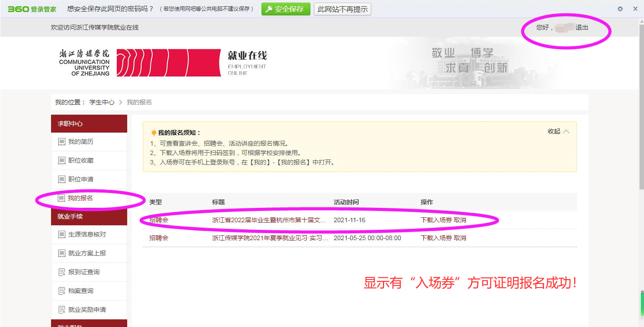Go to 学生中心 in the breadcrumb
This screenshot has height=327, width=644.
102,102
